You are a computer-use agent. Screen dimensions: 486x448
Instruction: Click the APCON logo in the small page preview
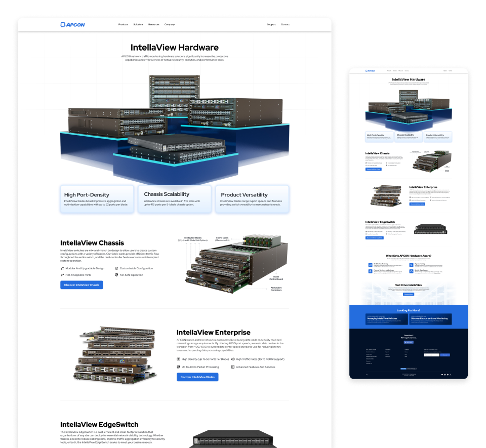point(370,71)
